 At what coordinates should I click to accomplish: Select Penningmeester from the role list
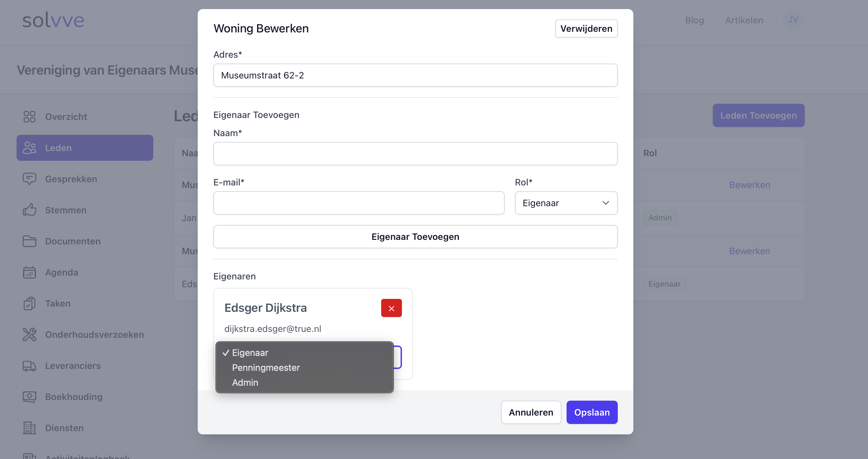pos(265,368)
